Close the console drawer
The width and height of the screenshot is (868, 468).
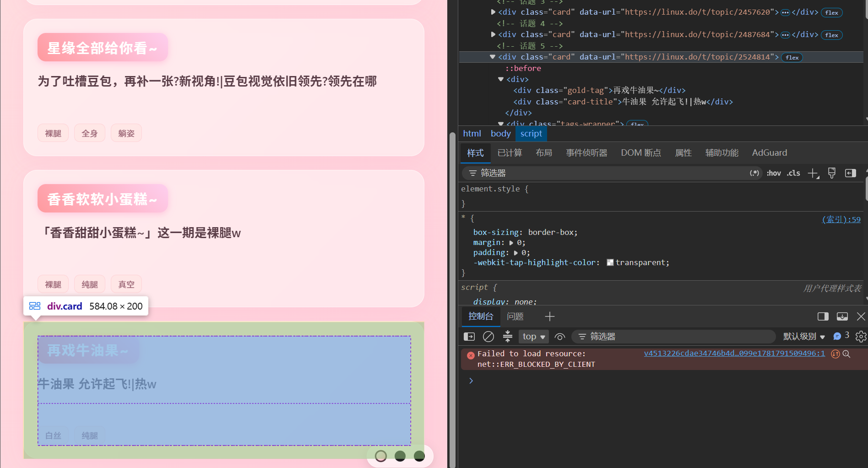861,316
